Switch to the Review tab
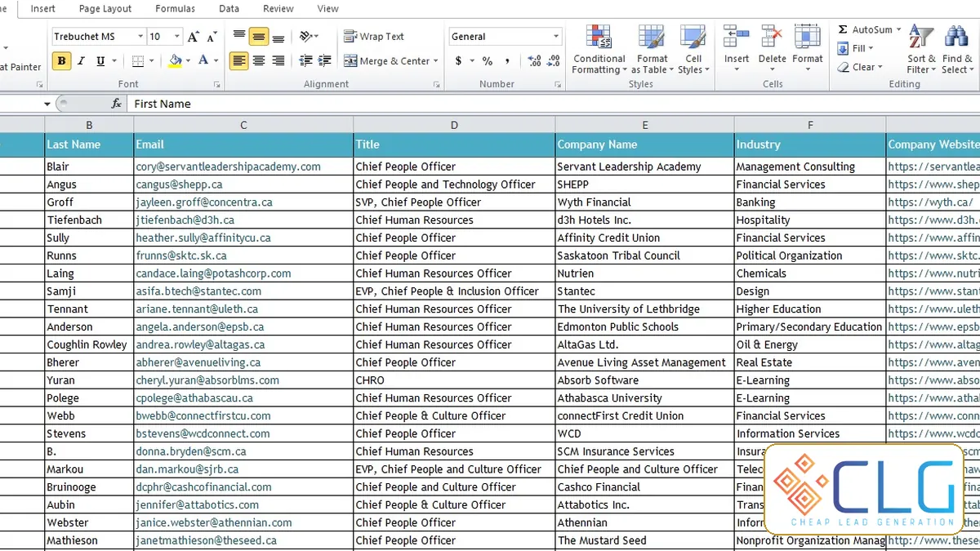 pos(278,8)
